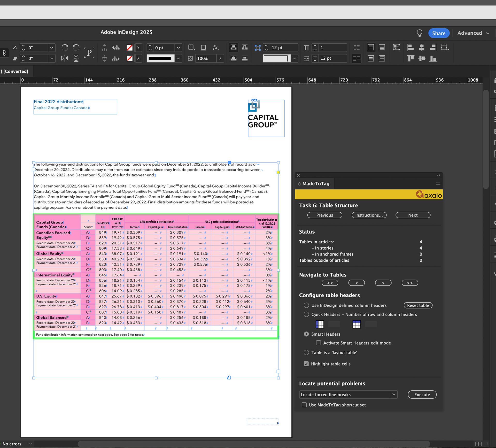The height and width of the screenshot is (448, 496).
Task: Click the black stroke style swatch
Action: [160, 59]
